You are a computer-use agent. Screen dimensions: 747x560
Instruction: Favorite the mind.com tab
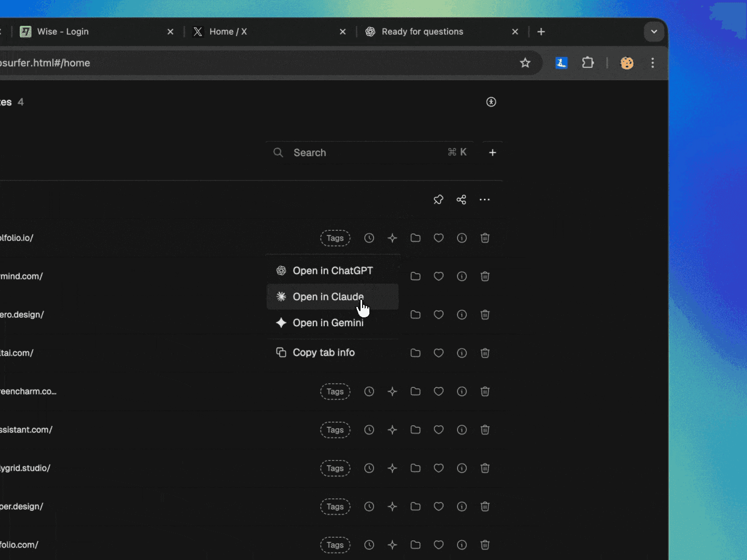click(x=438, y=276)
